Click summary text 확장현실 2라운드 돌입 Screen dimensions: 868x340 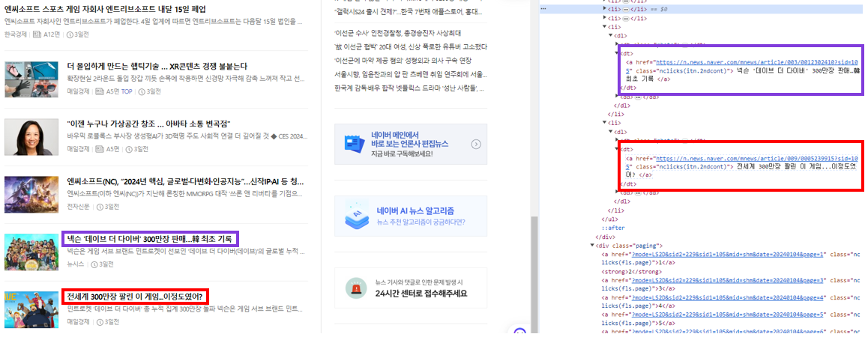[x=185, y=79]
